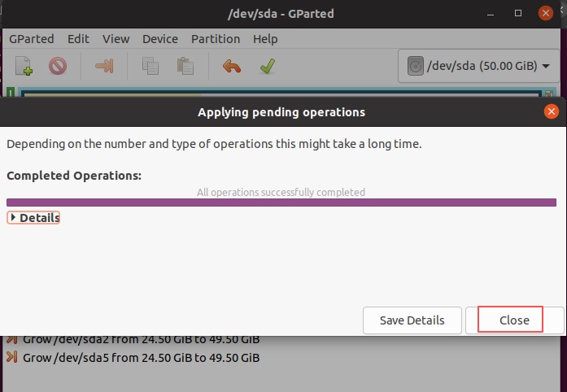
Task: Close the Applying pending operations dialog
Action: (x=514, y=320)
